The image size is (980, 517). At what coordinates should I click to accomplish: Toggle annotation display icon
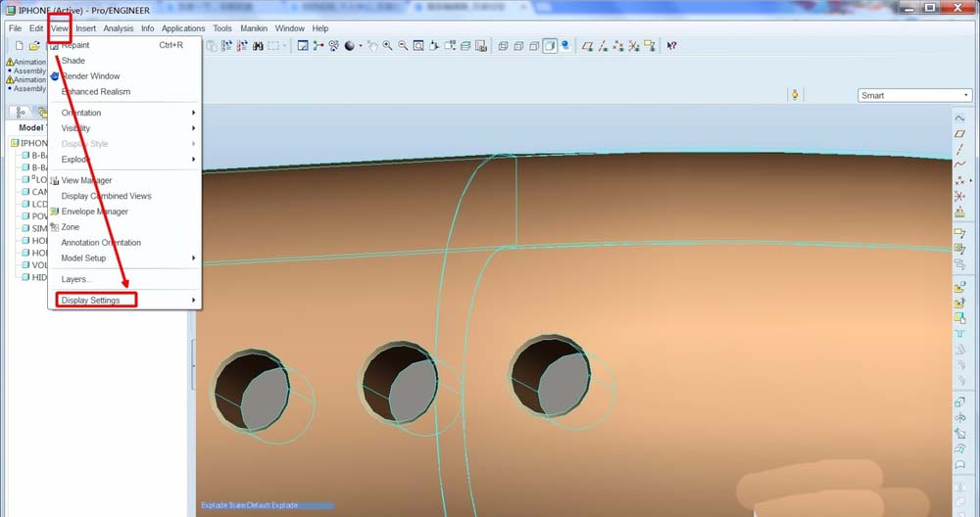650,46
